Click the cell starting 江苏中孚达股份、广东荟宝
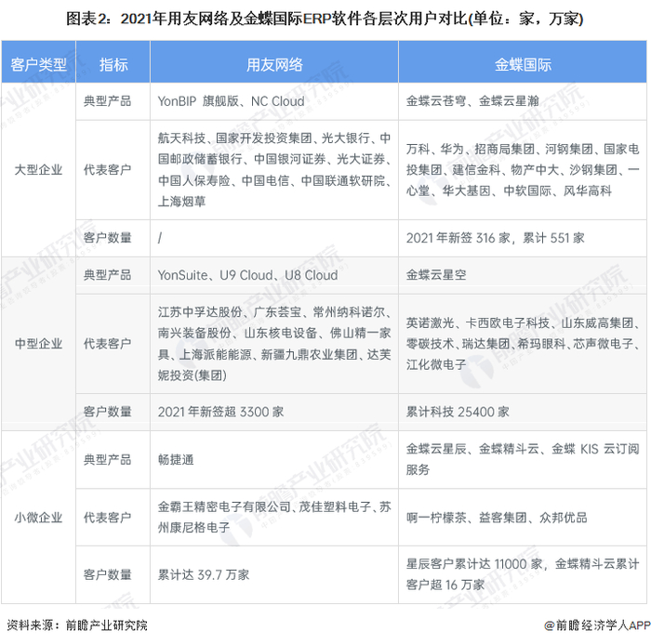Image resolution: width=651 pixels, height=644 pixels. (x=274, y=344)
